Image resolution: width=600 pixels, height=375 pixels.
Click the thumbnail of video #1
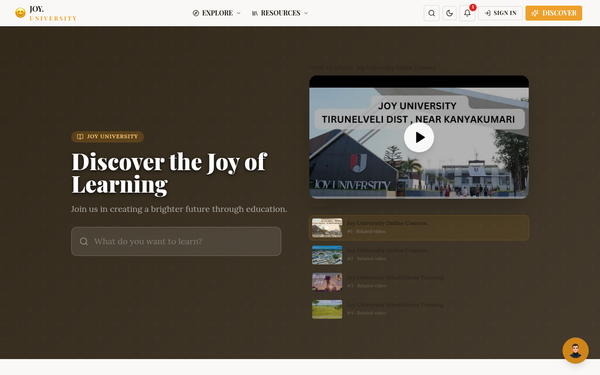pyautogui.click(x=327, y=228)
